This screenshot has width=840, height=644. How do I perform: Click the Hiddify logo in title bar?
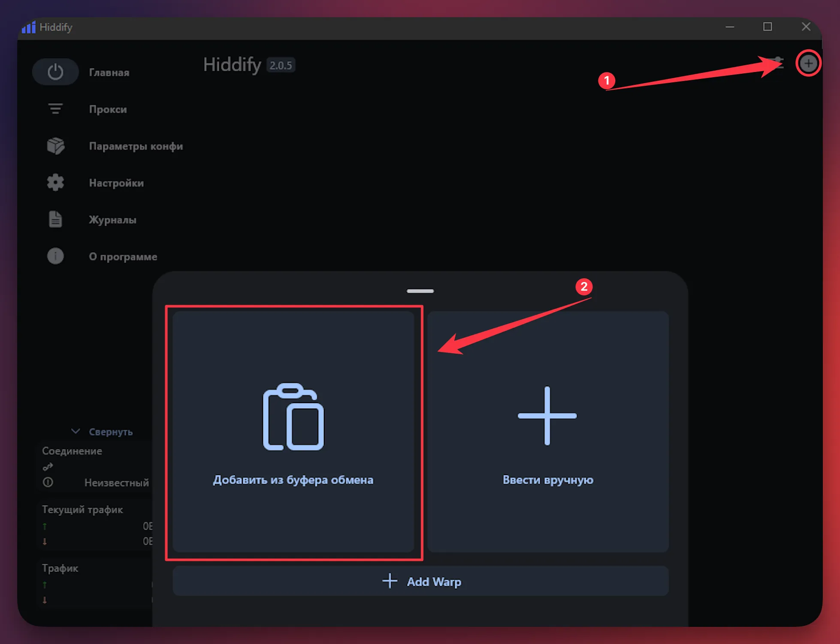tap(29, 27)
